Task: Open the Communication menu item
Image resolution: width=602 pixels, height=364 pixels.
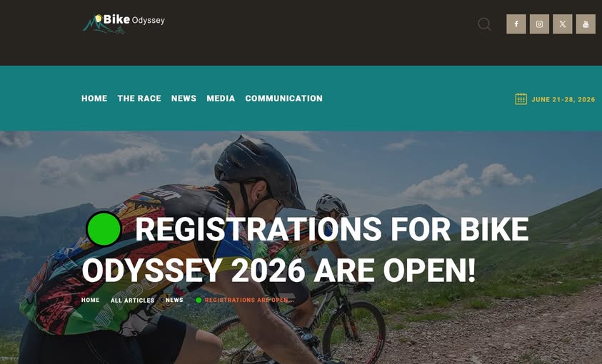Action: tap(284, 98)
